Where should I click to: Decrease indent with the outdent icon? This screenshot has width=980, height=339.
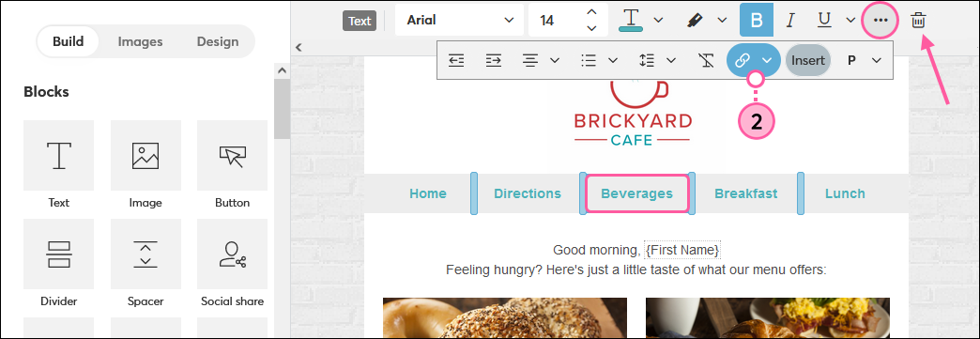(x=457, y=60)
